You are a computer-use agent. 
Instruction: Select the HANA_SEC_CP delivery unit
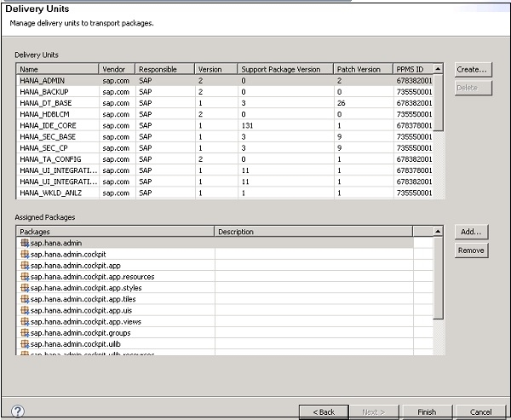click(225, 148)
